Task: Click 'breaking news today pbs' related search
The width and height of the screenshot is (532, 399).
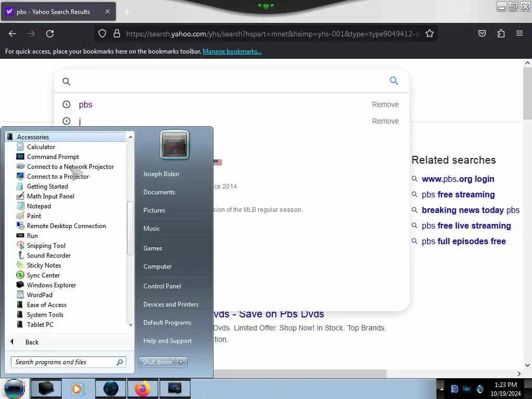Action: (x=470, y=210)
